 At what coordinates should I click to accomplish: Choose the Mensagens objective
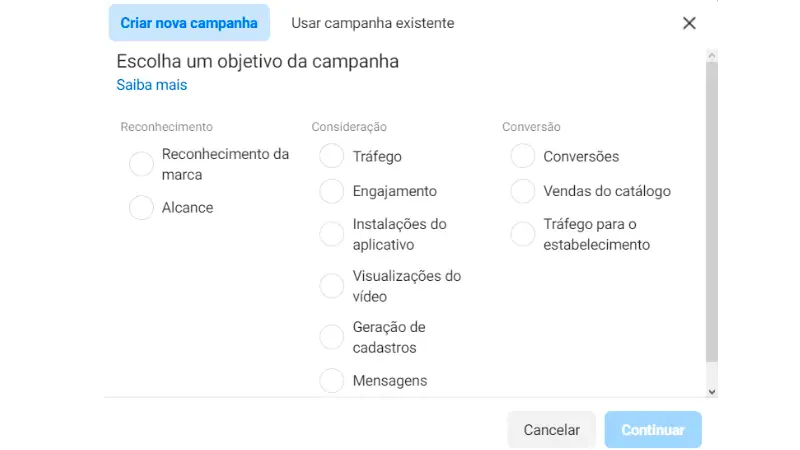[332, 381]
